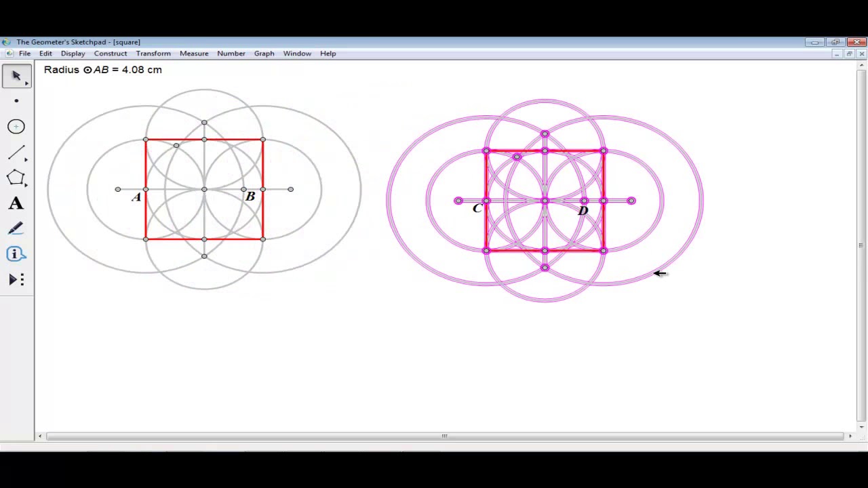Select the Information tool
Image resolution: width=868 pixels, height=488 pixels.
(17, 254)
